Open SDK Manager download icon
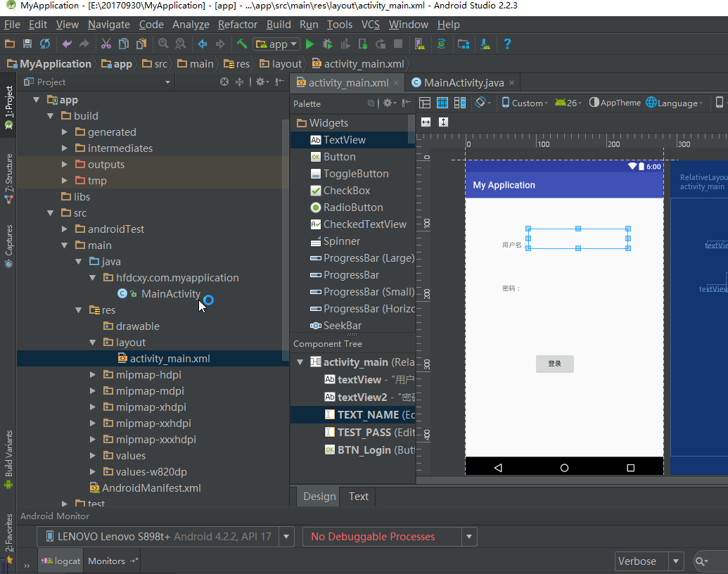The image size is (728, 574). 485,44
